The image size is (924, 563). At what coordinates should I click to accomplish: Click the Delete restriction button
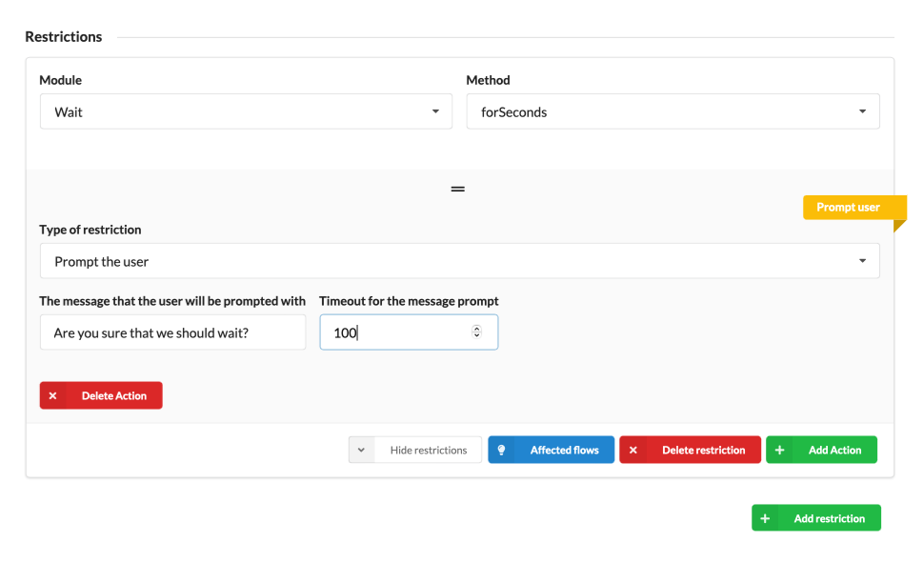pos(690,450)
